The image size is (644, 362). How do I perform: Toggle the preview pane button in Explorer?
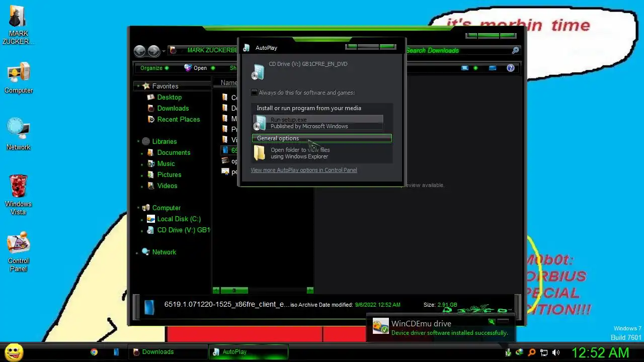coord(493,68)
